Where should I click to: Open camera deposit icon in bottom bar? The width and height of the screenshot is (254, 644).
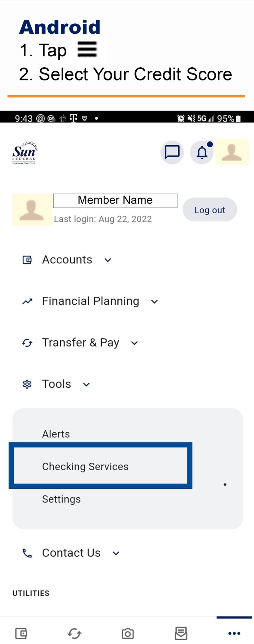128,633
